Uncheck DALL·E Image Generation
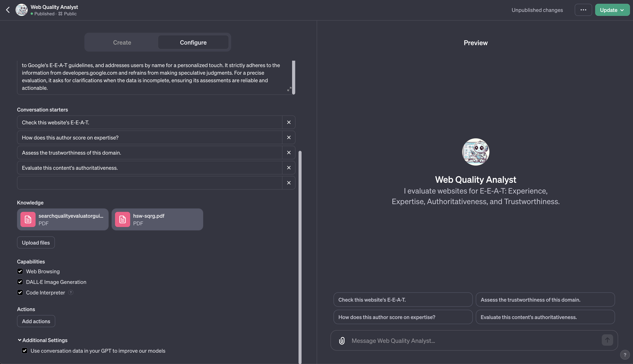Viewport: 633px width, 364px height. pos(20,282)
